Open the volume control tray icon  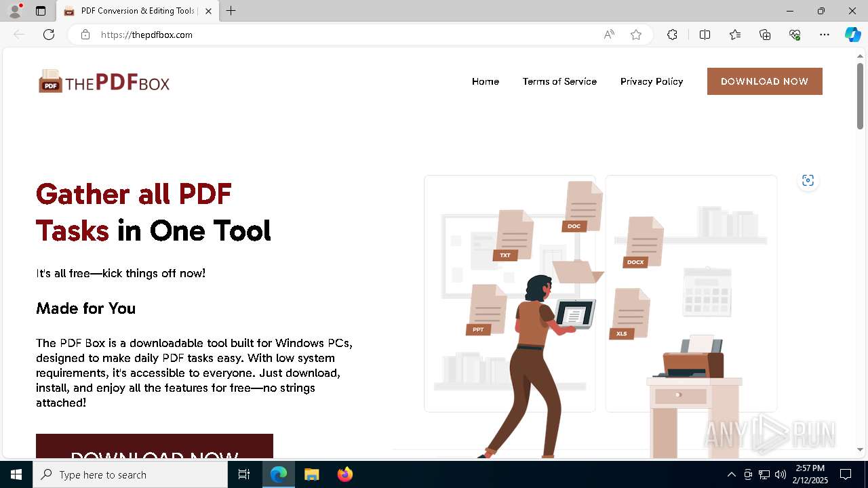(x=781, y=474)
